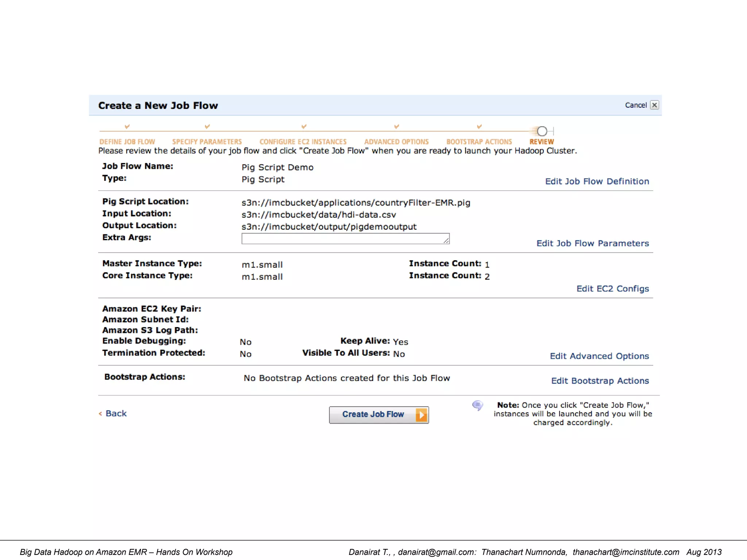Click the speech bubble note icon
Image resolution: width=747 pixels, height=560 pixels.
pos(477,405)
